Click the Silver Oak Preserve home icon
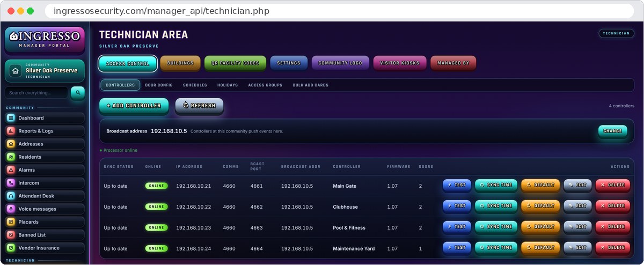Image resolution: width=644 pixels, height=265 pixels. (15, 71)
